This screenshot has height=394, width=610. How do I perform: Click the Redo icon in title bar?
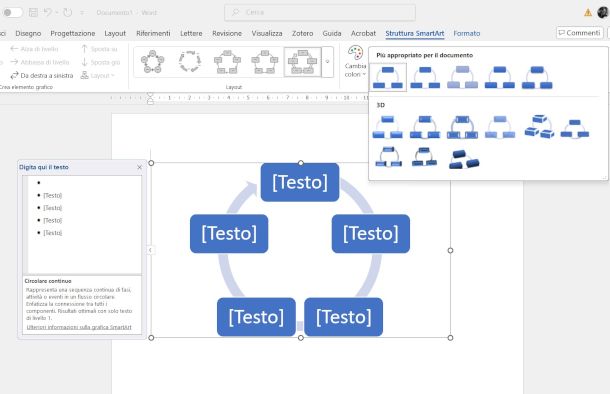point(68,12)
